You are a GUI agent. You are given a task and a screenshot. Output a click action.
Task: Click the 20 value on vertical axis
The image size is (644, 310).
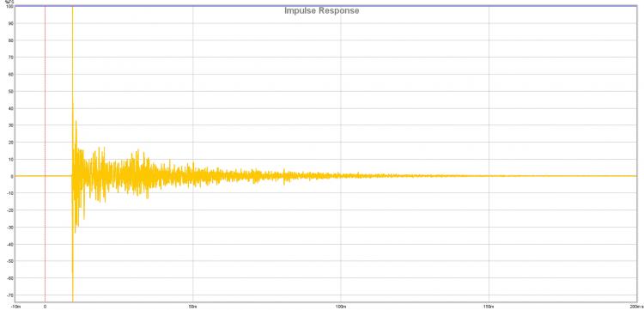[11, 143]
